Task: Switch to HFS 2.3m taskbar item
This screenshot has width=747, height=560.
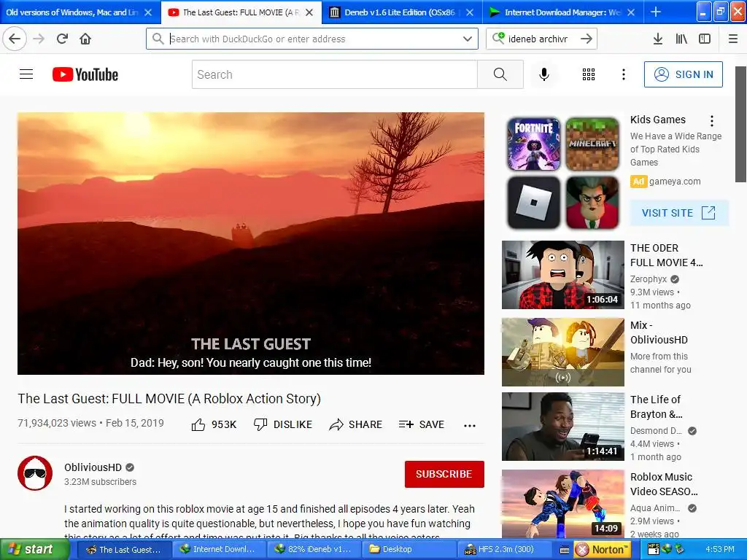Action: [503, 550]
